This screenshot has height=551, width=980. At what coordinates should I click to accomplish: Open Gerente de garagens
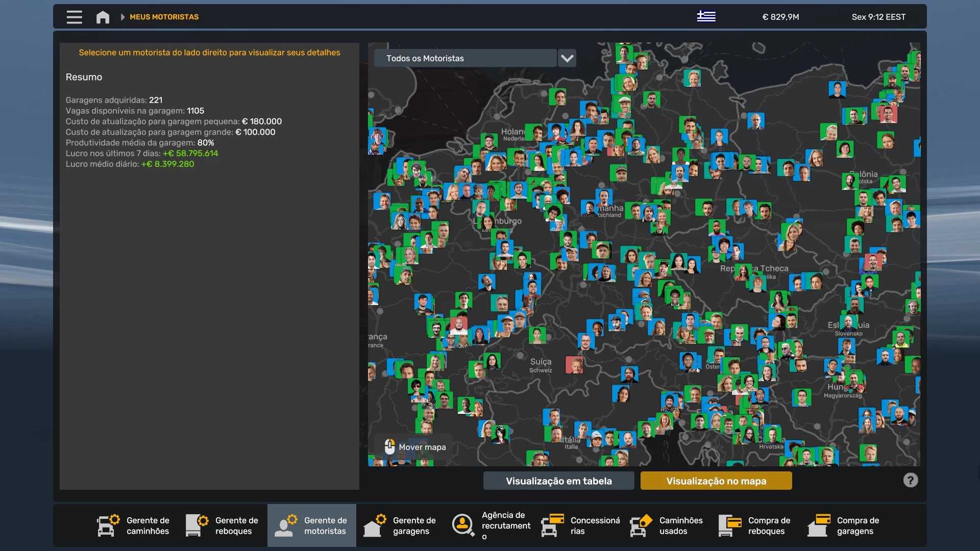(400, 525)
